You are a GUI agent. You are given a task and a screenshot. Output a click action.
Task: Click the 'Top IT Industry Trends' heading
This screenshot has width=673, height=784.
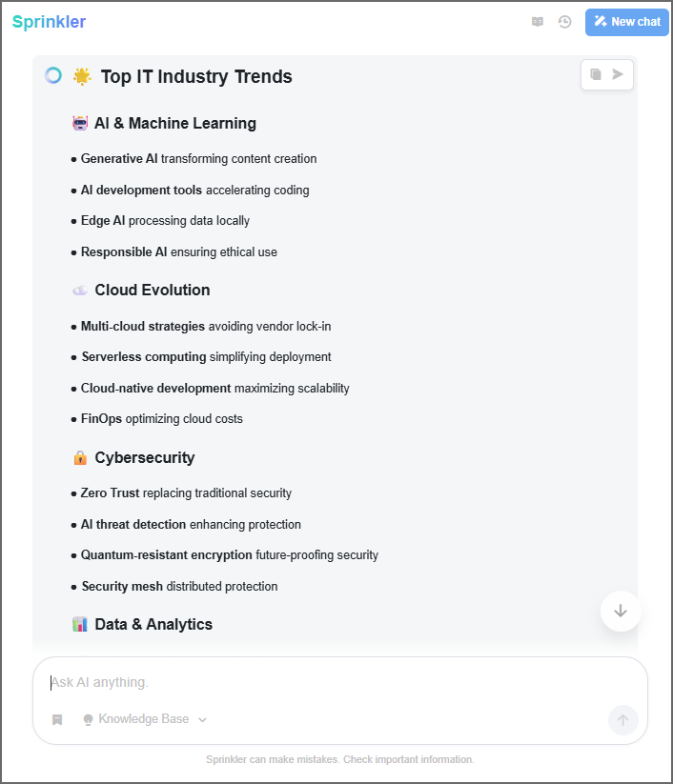(196, 76)
